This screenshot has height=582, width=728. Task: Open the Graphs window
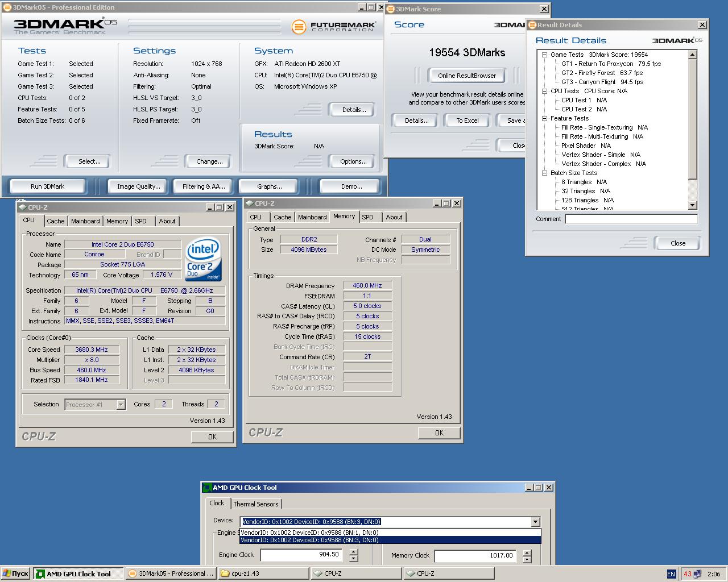[269, 186]
